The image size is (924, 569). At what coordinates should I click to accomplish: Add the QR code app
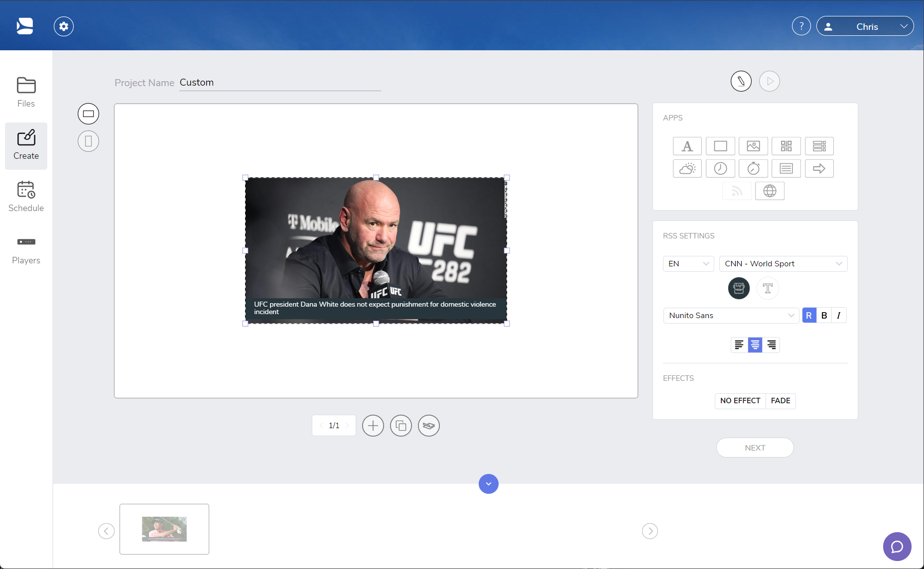[x=786, y=146]
